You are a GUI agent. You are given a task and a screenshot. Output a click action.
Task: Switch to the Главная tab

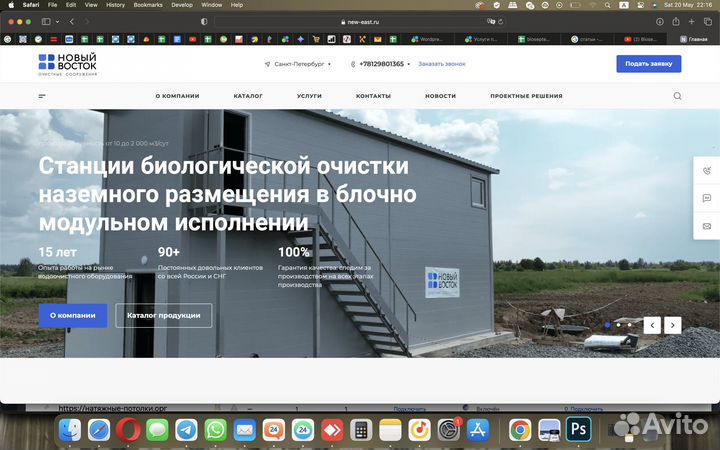point(694,39)
